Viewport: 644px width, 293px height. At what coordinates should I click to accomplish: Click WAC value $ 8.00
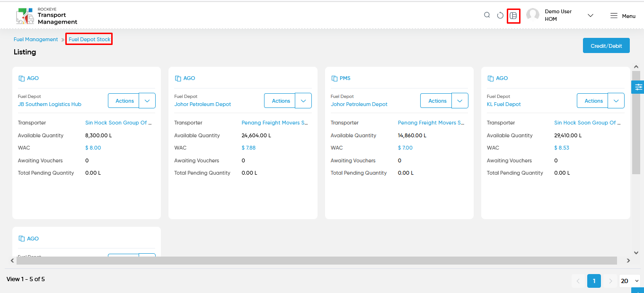coord(93,148)
